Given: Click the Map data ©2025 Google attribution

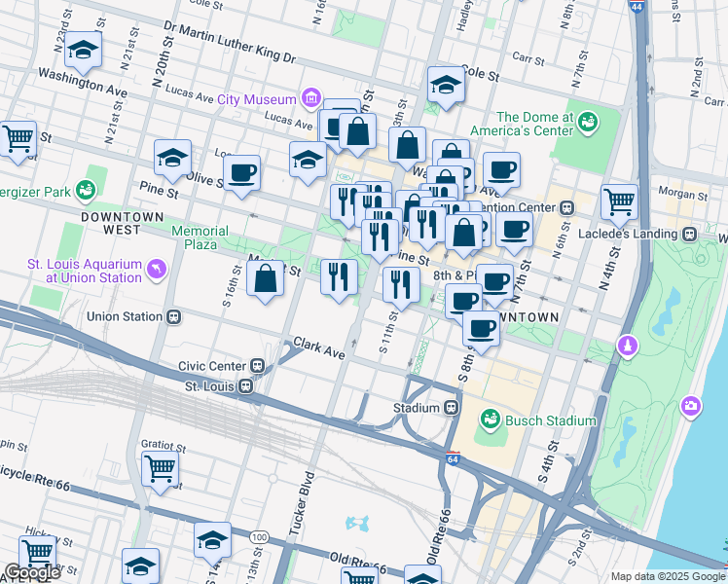Looking at the screenshot, I should point(667,576).
